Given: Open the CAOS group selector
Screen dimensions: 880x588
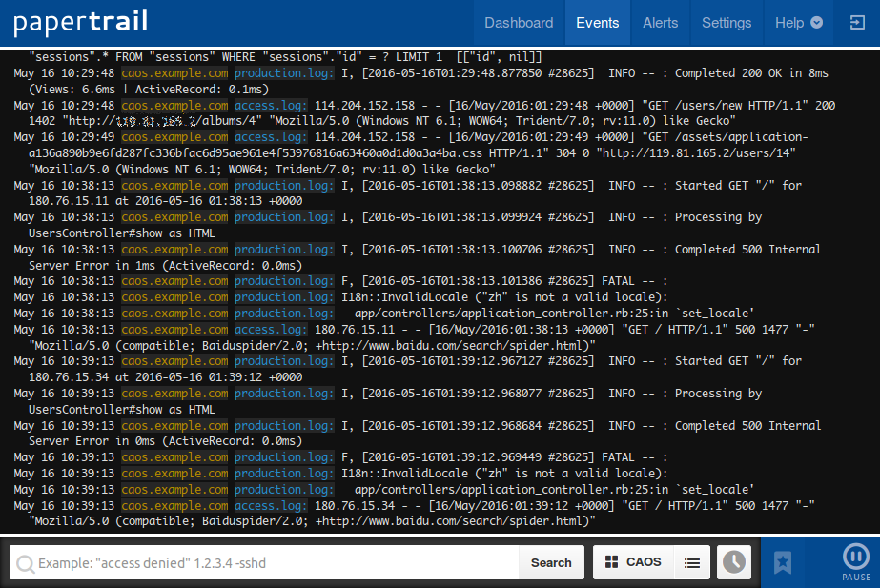Looking at the screenshot, I should pos(633,562).
